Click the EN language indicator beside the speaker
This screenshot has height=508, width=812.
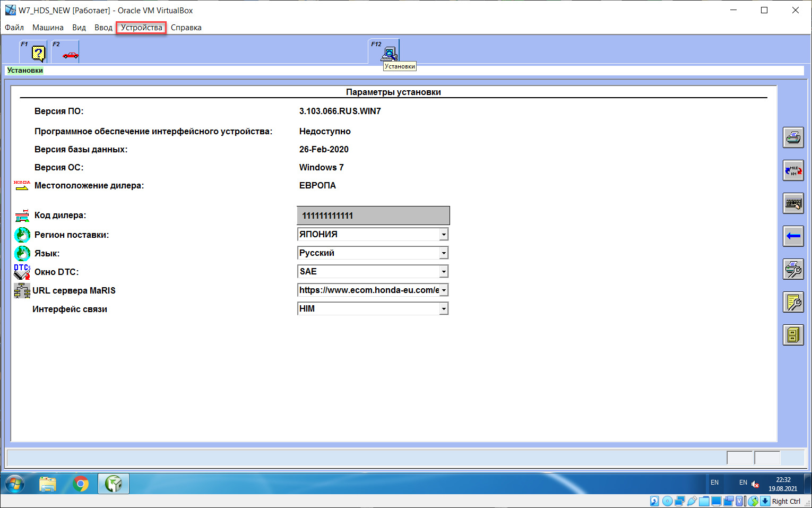click(743, 483)
